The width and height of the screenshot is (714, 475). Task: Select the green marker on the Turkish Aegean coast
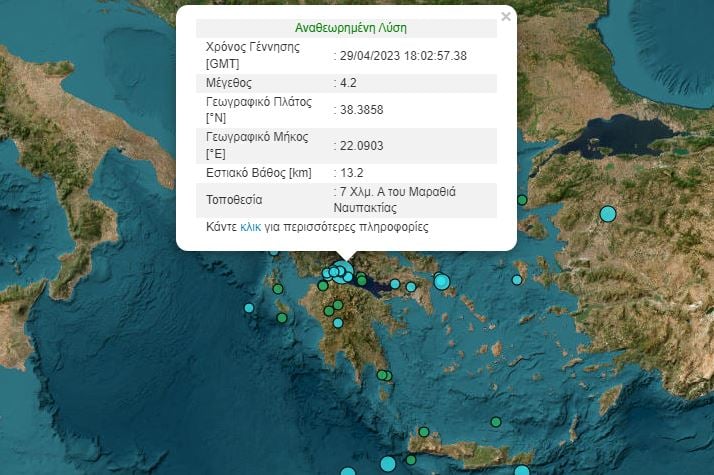click(x=522, y=200)
